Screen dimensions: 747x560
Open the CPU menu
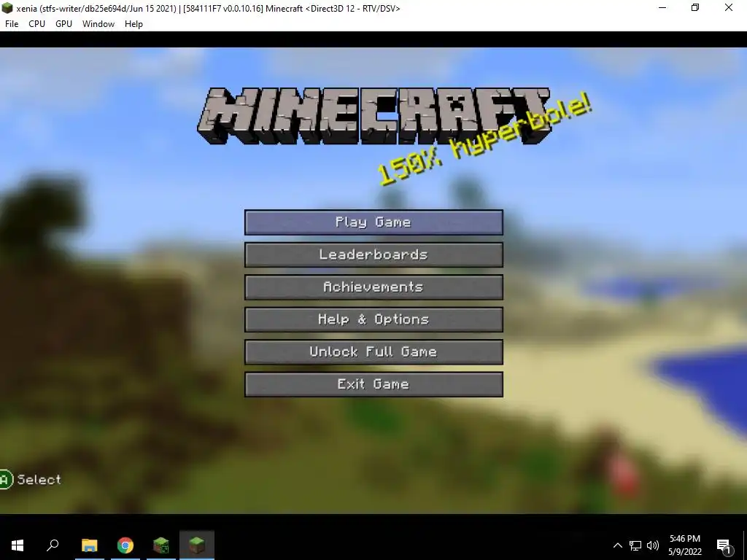click(36, 24)
